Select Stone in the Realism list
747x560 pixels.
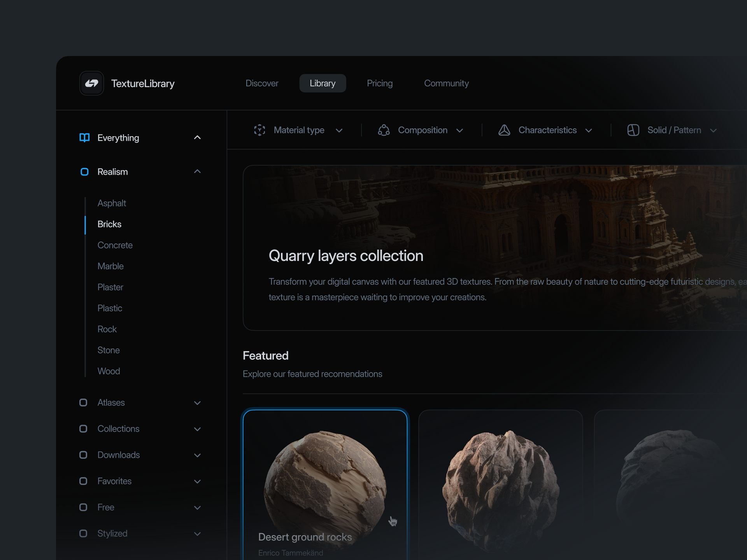click(x=109, y=350)
